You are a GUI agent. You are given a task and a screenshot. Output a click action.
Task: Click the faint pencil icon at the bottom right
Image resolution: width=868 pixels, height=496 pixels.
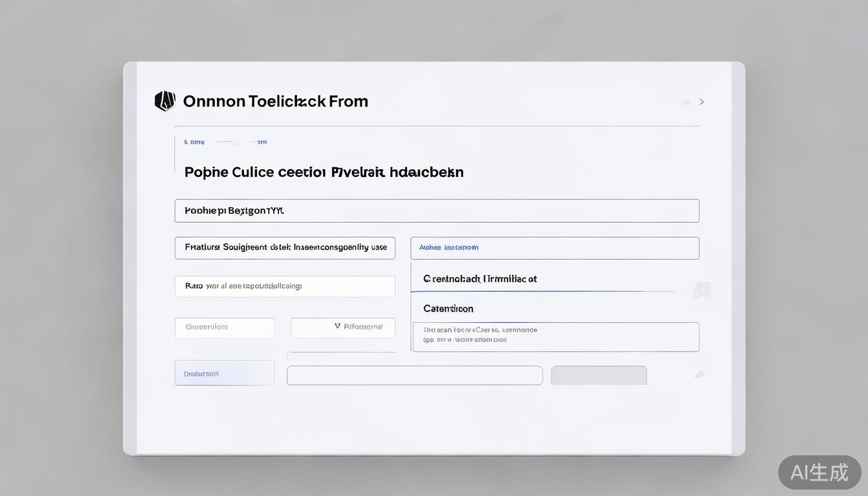[699, 374]
